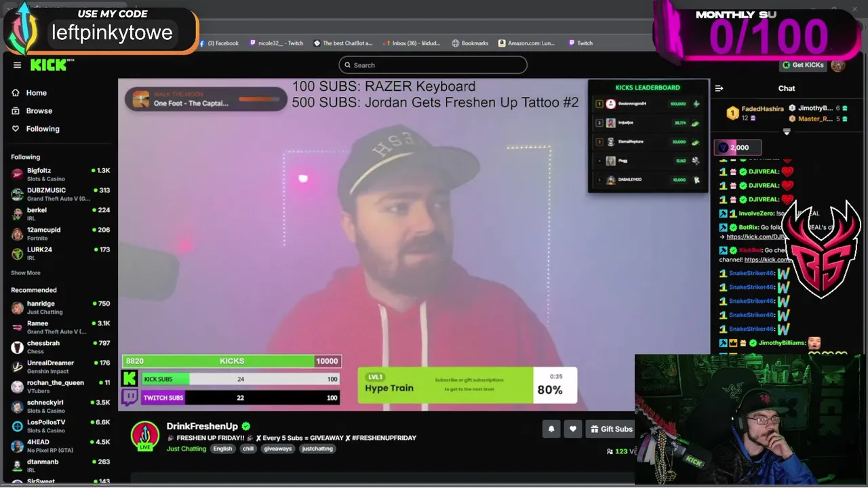
Task: Open the 12amcupid channel
Action: (60, 233)
